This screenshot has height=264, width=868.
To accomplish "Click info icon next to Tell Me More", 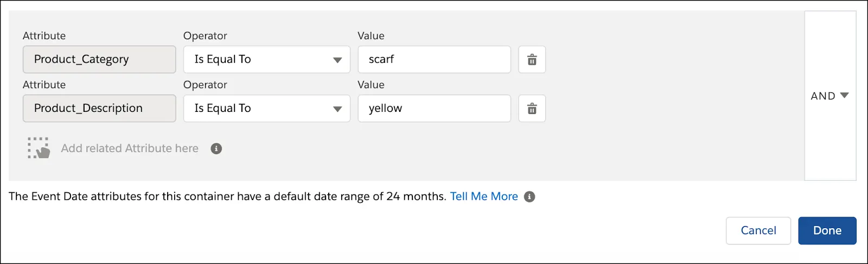I will coord(529,197).
